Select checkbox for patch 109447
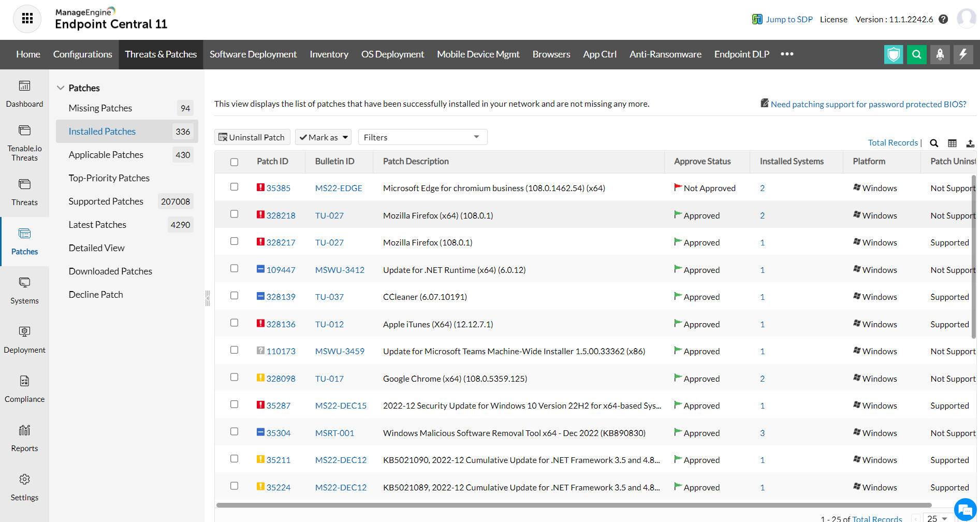This screenshot has width=980, height=522. coord(234,269)
